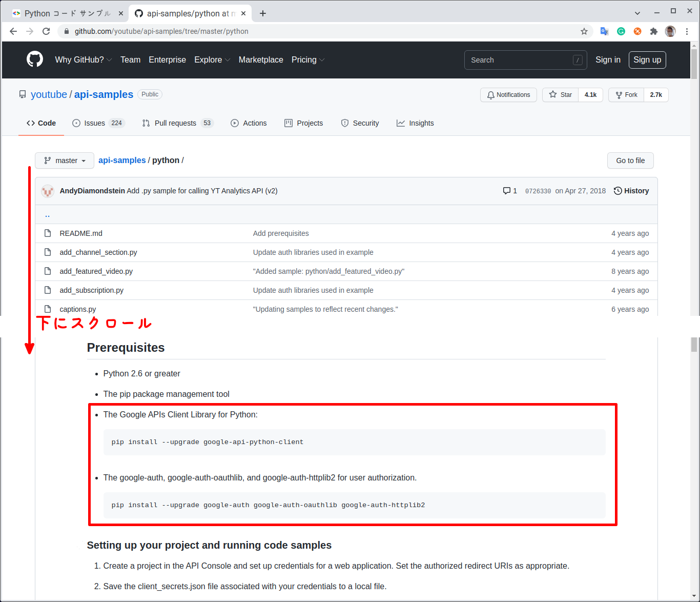
Task: Fork the repository using the fork icon
Action: (x=620, y=94)
